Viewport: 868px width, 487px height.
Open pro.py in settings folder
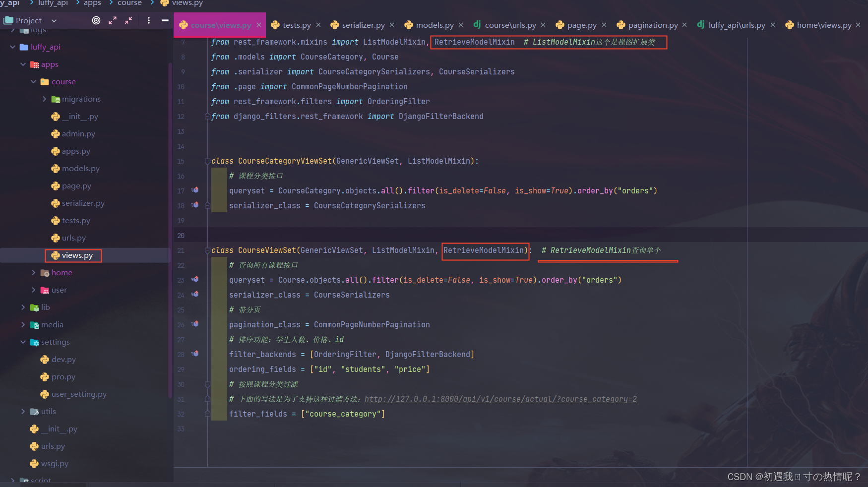(x=58, y=377)
